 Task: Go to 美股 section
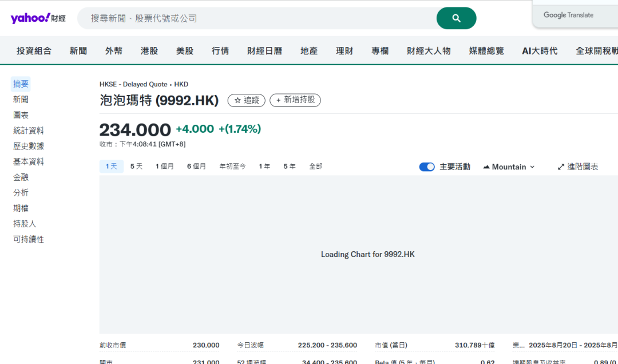tap(184, 51)
